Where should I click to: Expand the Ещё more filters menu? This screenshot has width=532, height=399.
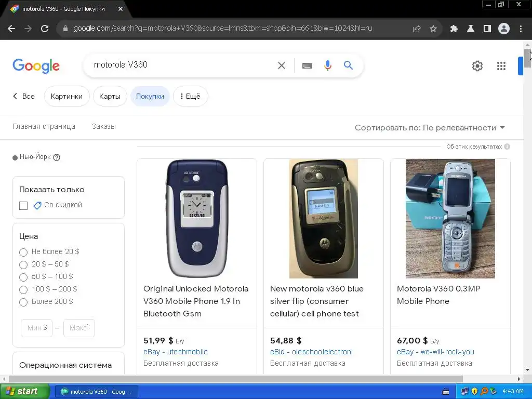pos(190,96)
